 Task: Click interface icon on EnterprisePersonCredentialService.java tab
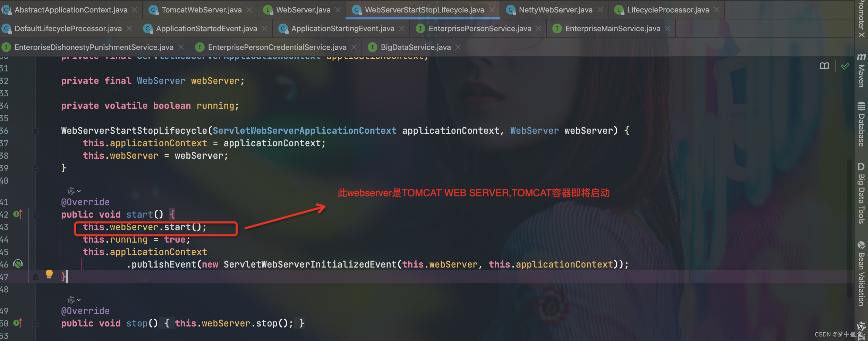(199, 47)
